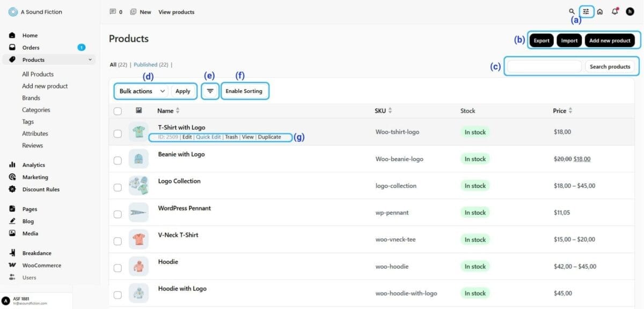Open Brands submenu item
Screen dimensions: 644x309
tap(31, 98)
